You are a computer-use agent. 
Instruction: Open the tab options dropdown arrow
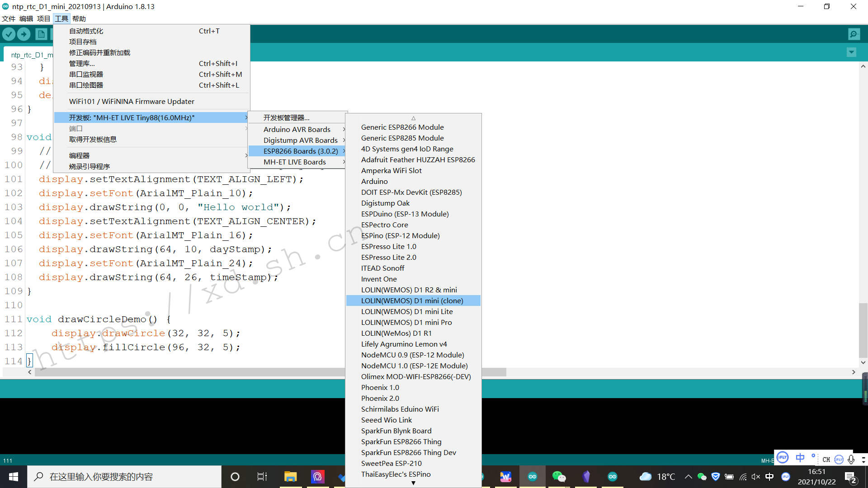coord(851,52)
